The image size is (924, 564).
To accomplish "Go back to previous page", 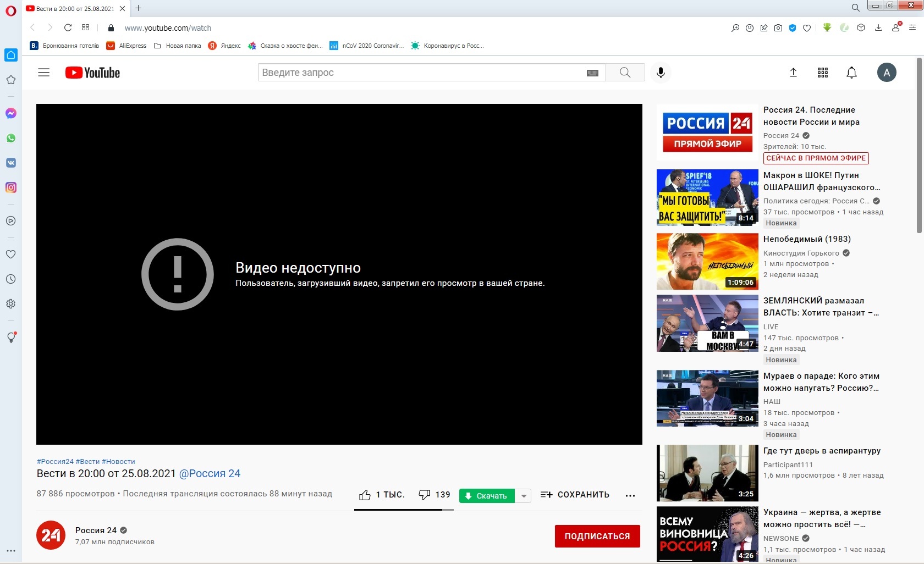I will (x=32, y=27).
